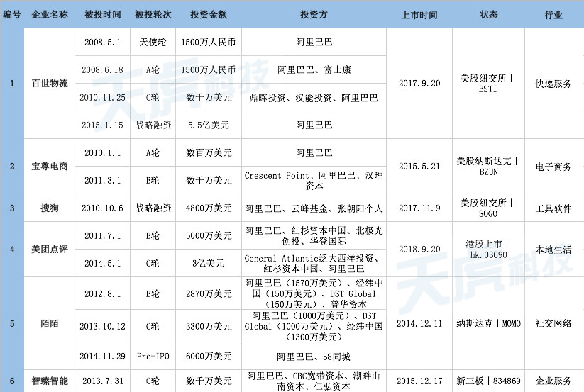This screenshot has height=392, width=584.
Task: Click the 数百万美元 amount cell
Action: 209,152
